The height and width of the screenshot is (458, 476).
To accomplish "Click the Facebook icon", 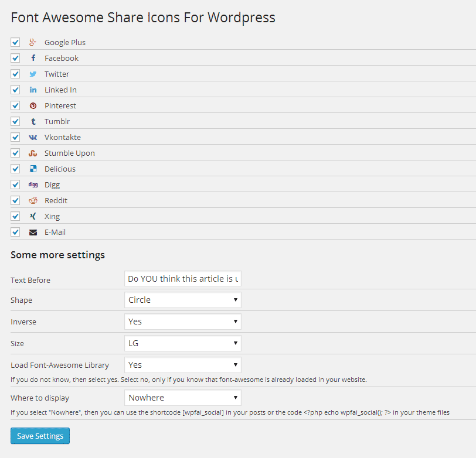I will tap(33, 57).
